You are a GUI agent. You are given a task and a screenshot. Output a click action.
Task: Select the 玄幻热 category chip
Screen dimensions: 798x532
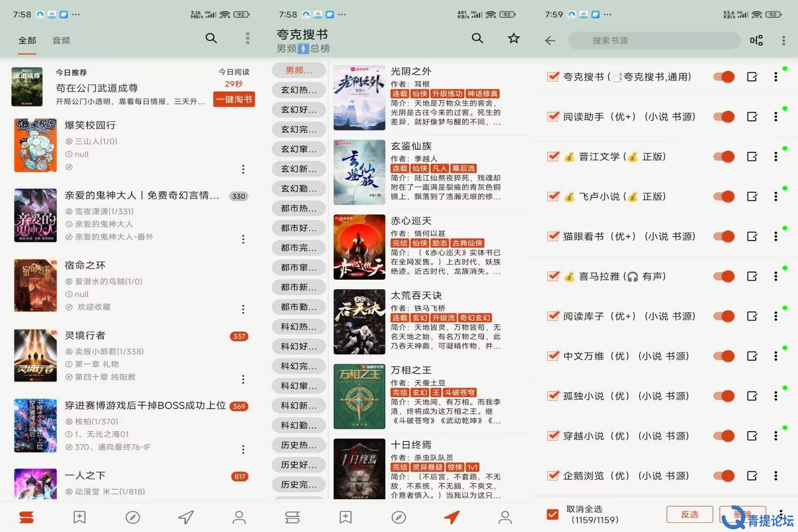[x=298, y=90]
